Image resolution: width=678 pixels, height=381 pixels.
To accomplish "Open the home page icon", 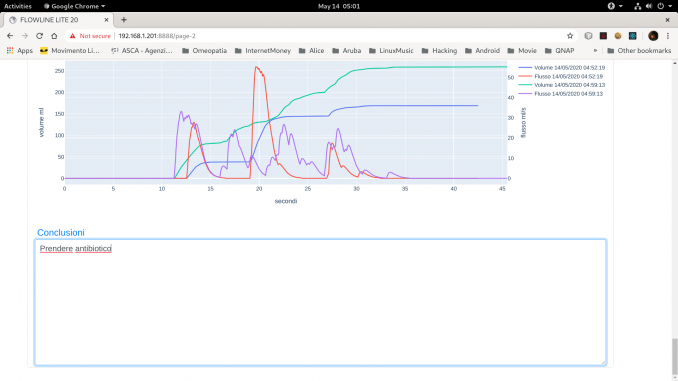I will [54, 36].
